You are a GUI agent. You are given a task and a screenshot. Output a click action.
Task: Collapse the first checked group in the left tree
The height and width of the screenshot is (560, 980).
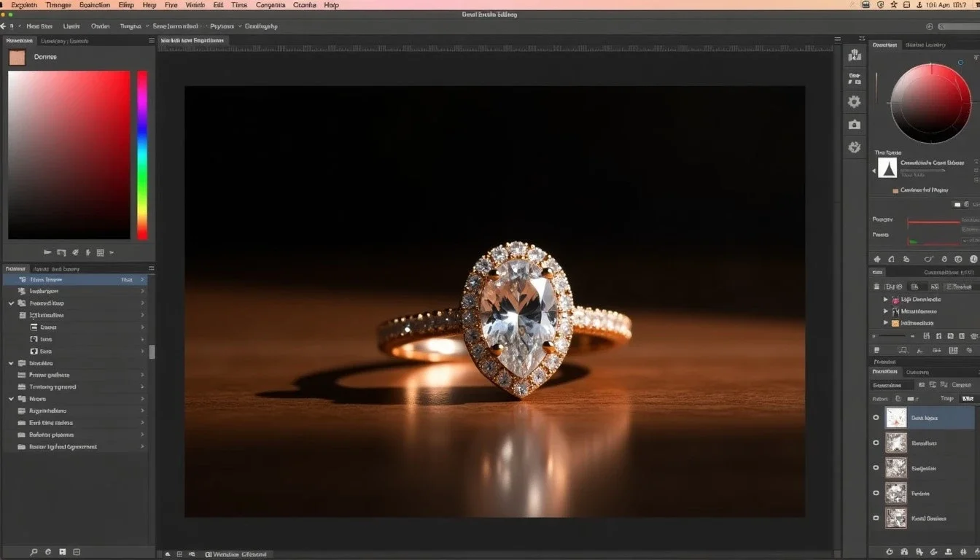11,303
